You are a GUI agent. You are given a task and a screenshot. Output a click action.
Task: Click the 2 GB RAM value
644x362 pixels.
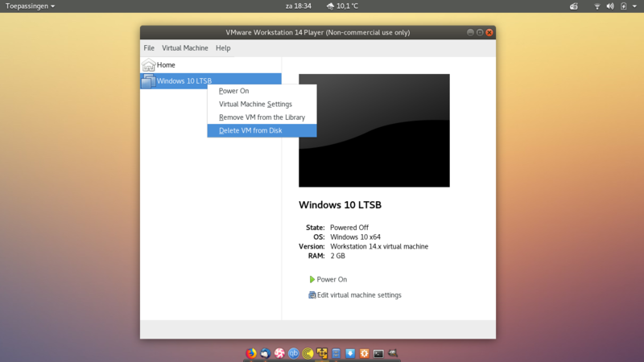337,256
